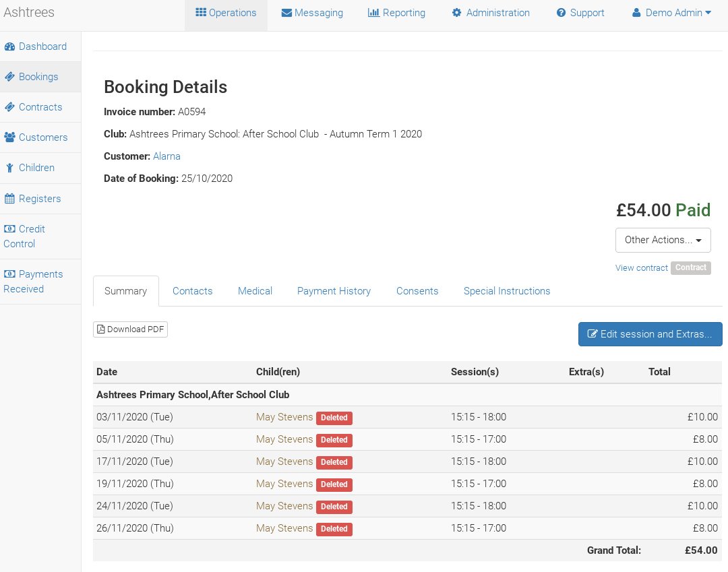The height and width of the screenshot is (572, 728).
Task: Click the pencil icon on Edit session button
Action: [x=593, y=333]
